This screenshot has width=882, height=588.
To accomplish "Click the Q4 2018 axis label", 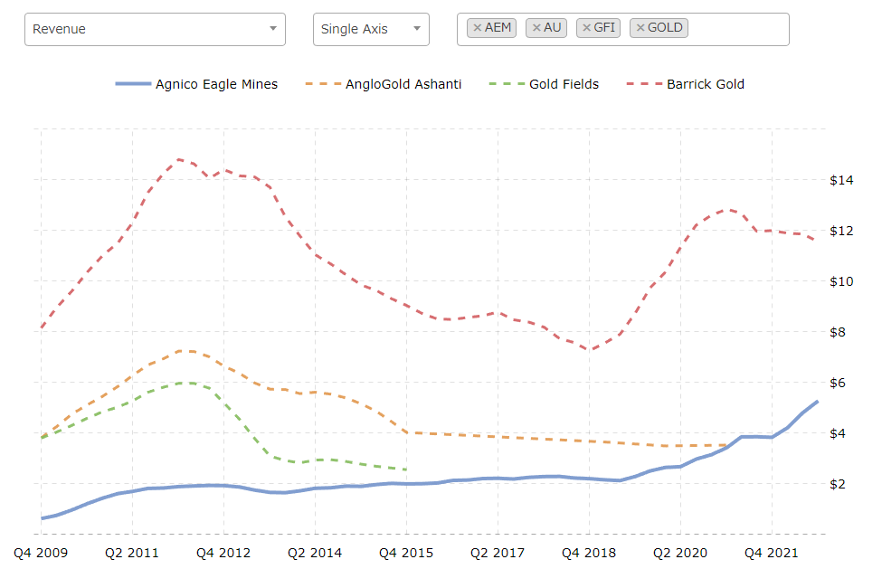I will coord(589,553).
